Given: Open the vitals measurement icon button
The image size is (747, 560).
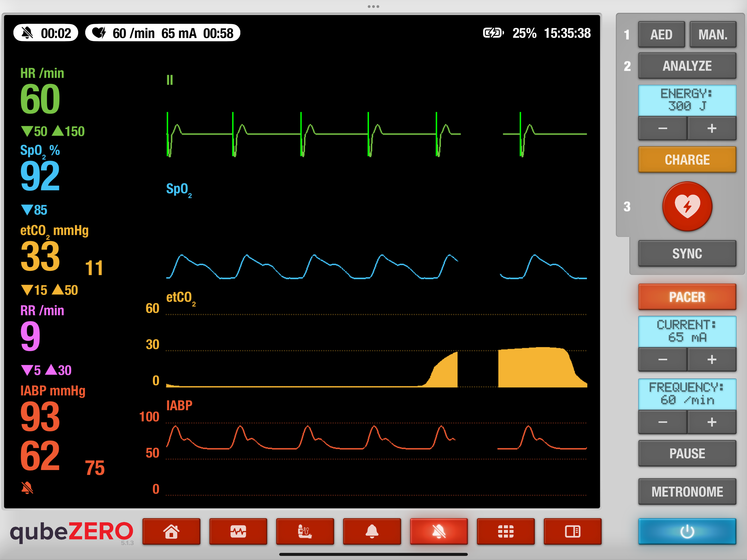Looking at the screenshot, I should tap(305, 531).
